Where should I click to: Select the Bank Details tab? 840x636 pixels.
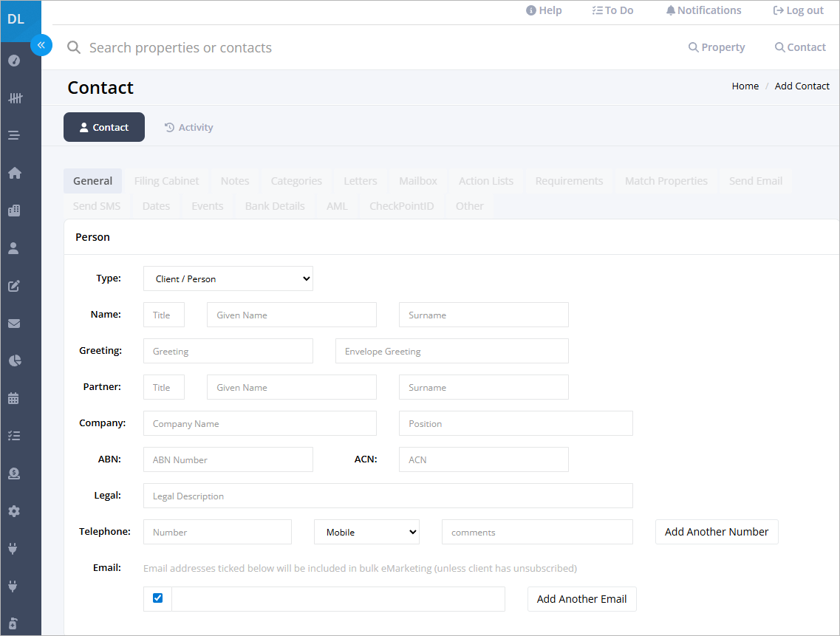[x=275, y=206]
